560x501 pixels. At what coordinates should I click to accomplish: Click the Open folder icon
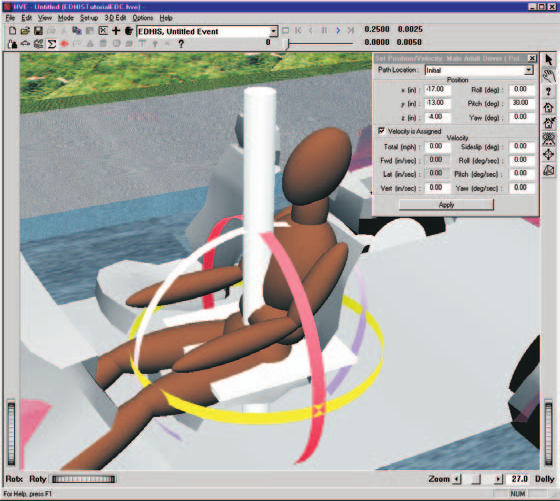pyautogui.click(x=25, y=31)
